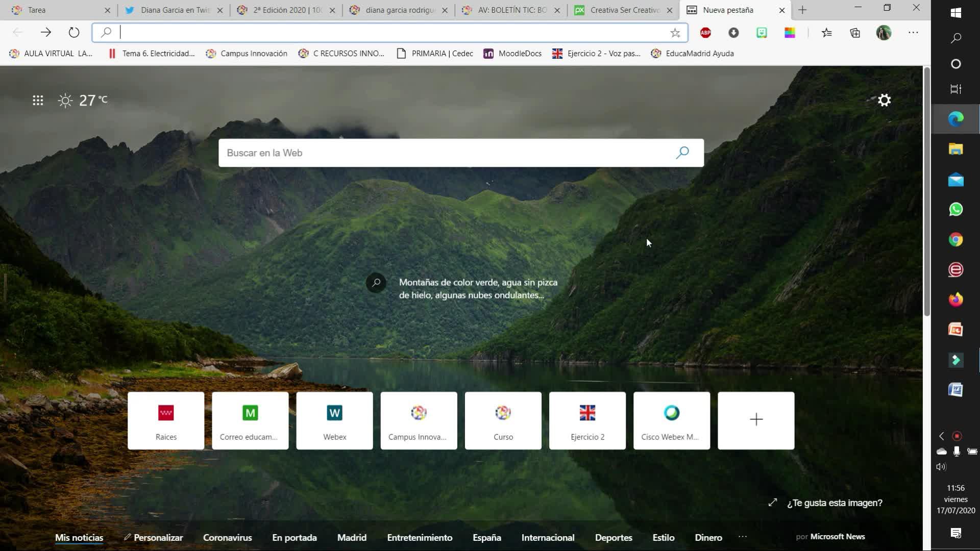The width and height of the screenshot is (980, 551).
Task: Refresh the current page
Action: pos(74,33)
